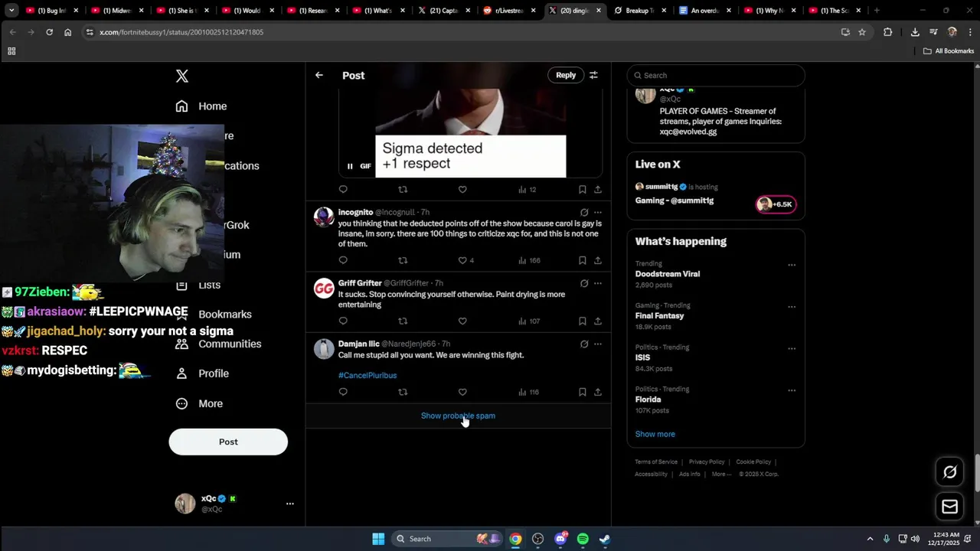The image size is (980, 551).
Task: Show probable spam replies
Action: point(458,416)
